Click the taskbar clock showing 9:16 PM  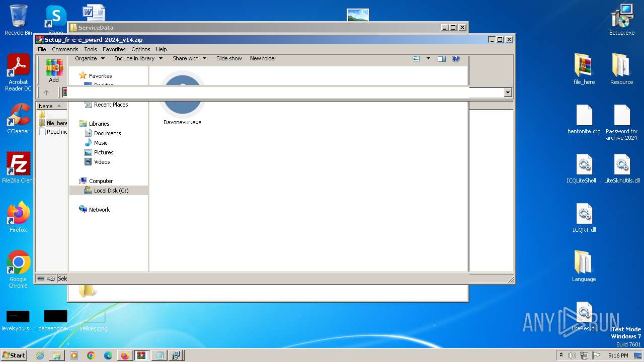click(x=618, y=355)
